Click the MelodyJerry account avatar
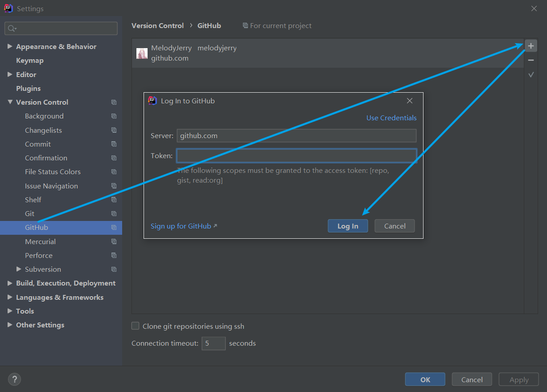 (142, 53)
